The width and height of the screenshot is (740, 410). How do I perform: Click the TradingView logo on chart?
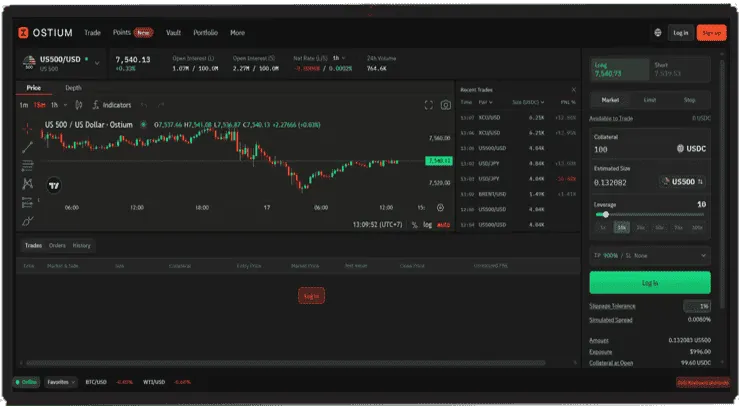click(54, 185)
